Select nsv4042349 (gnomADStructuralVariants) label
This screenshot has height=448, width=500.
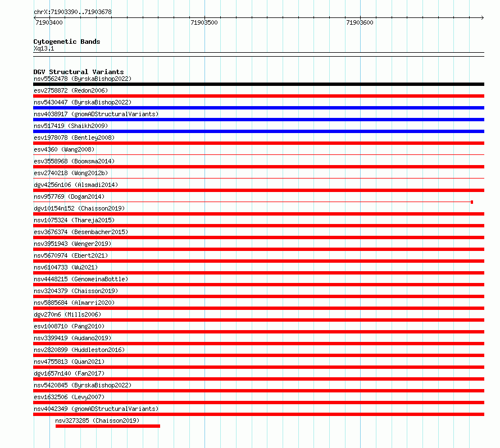tap(96, 409)
